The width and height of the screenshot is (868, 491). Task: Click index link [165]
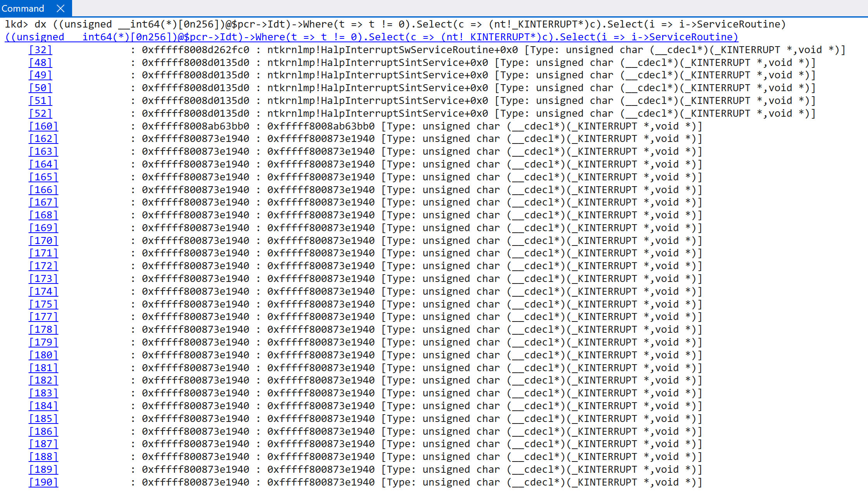(43, 177)
